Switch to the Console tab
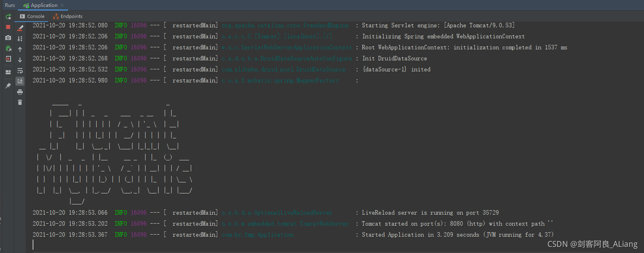 click(x=32, y=16)
